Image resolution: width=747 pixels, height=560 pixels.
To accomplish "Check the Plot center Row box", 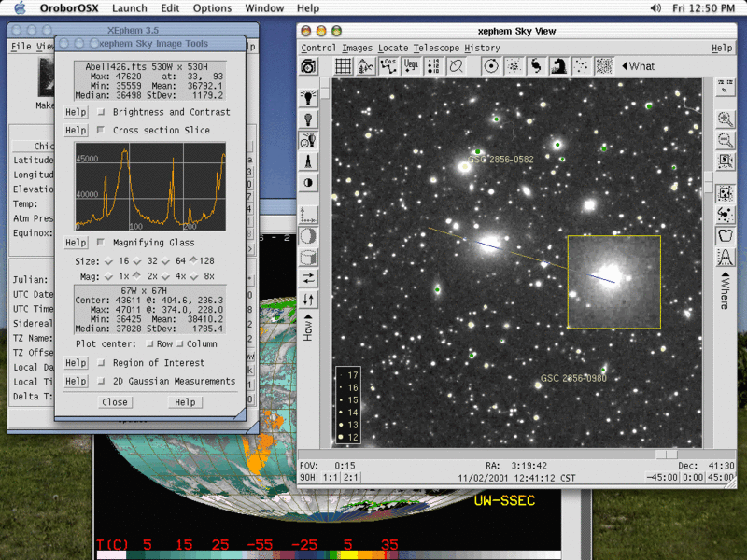I will click(x=149, y=343).
